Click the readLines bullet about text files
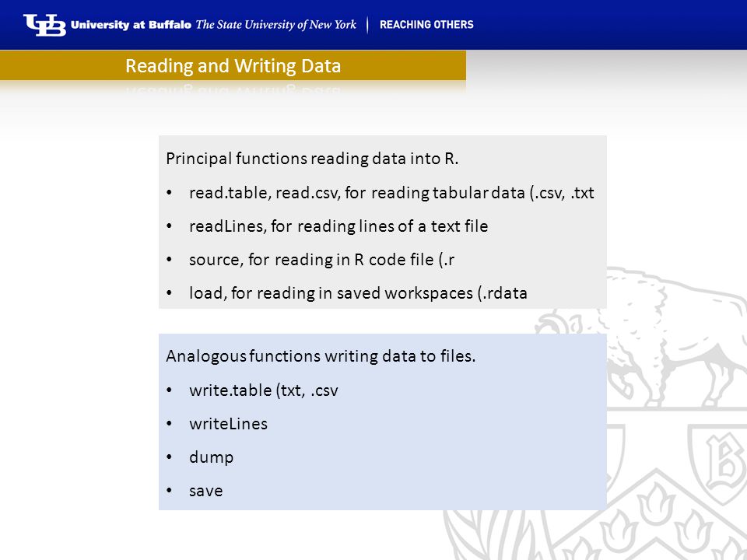 pyautogui.click(x=338, y=226)
